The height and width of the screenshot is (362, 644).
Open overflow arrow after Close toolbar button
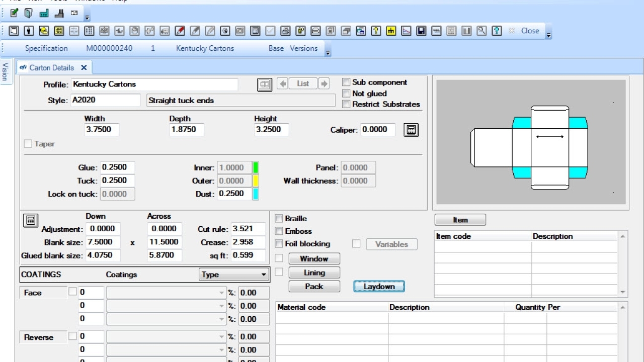(x=548, y=34)
